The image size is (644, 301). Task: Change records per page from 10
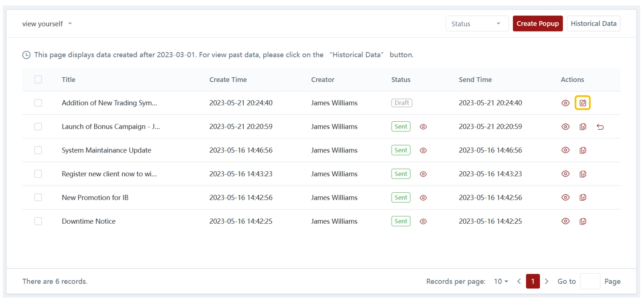(501, 281)
